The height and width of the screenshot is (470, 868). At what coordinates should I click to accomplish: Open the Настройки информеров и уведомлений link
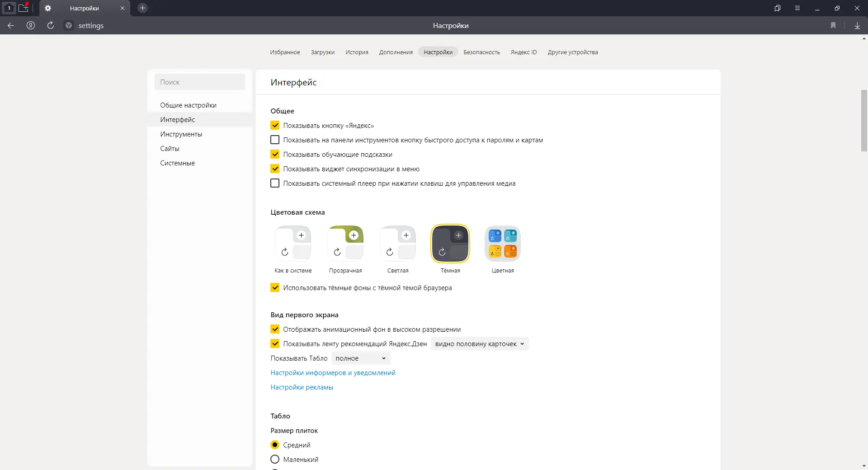tap(333, 373)
